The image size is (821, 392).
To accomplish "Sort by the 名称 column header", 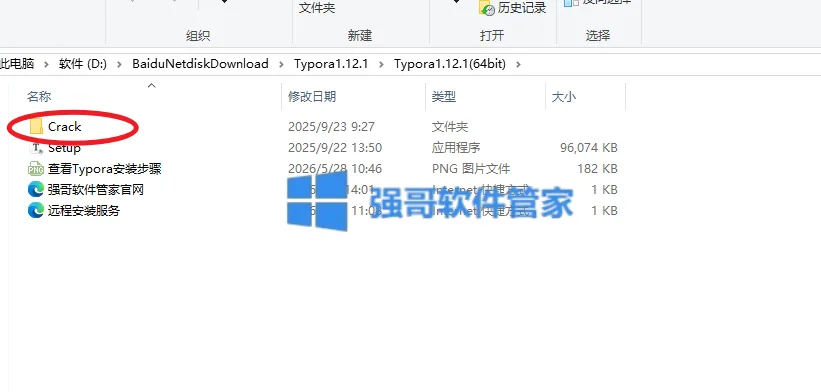I will pos(39,96).
